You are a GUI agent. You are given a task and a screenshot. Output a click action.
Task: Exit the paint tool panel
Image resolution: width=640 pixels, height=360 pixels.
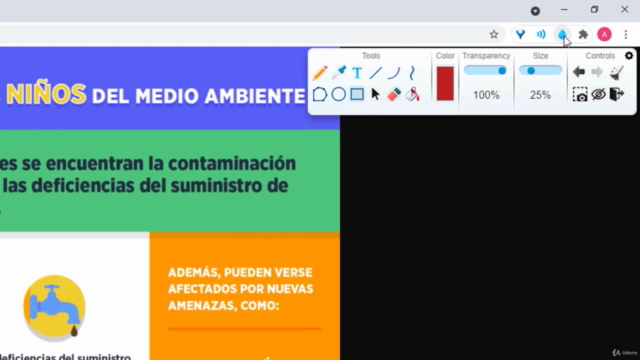pos(617,94)
